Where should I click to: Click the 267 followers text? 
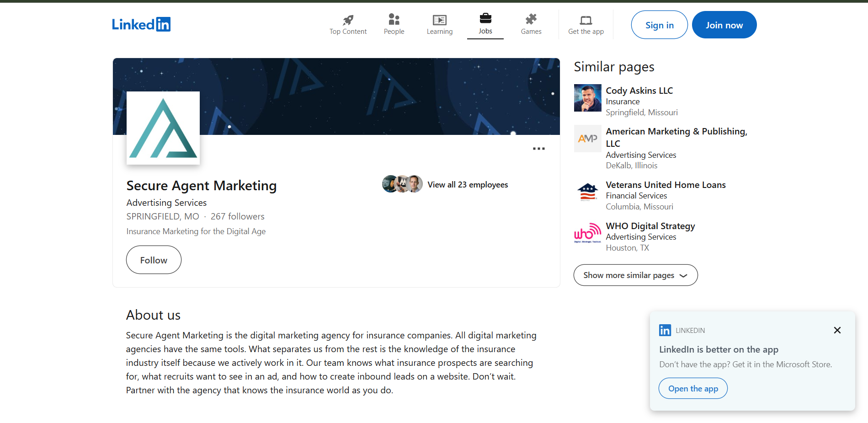[238, 216]
